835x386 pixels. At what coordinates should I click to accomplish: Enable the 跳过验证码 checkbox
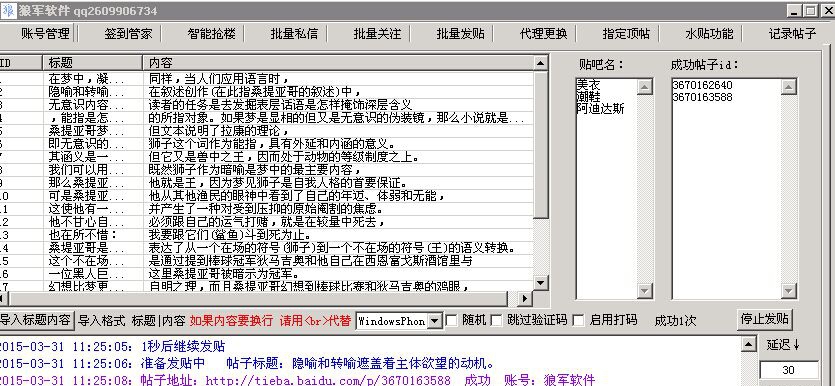(496, 320)
